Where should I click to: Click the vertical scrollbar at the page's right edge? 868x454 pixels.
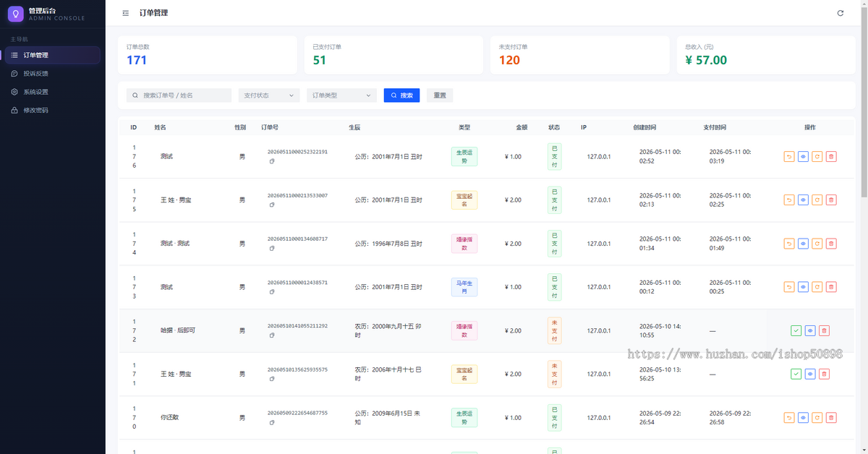tap(864, 101)
